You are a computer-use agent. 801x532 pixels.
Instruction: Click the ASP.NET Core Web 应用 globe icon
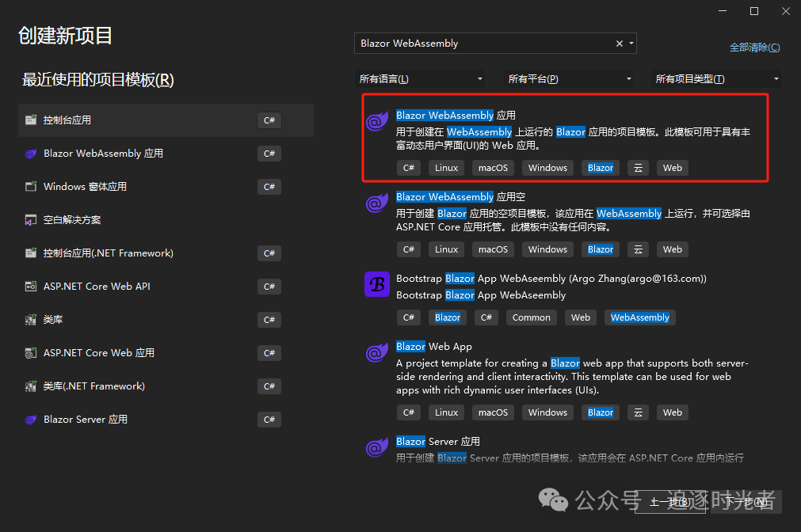pyautogui.click(x=31, y=353)
